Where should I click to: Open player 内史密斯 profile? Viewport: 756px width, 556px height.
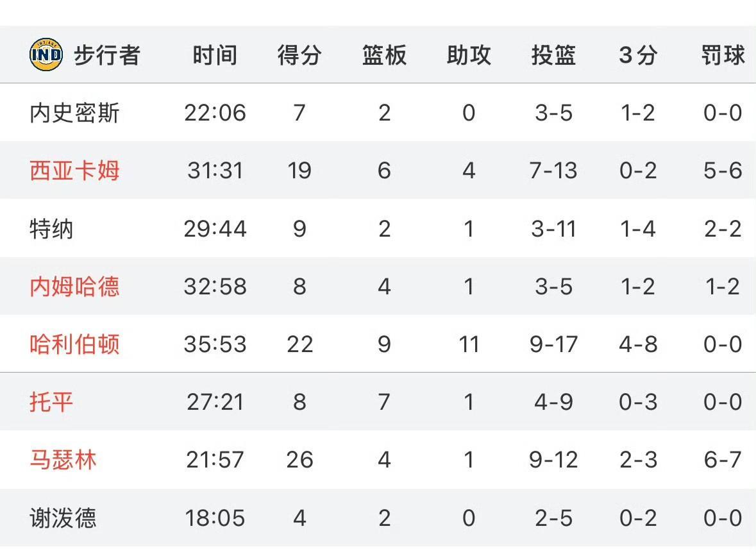(74, 113)
